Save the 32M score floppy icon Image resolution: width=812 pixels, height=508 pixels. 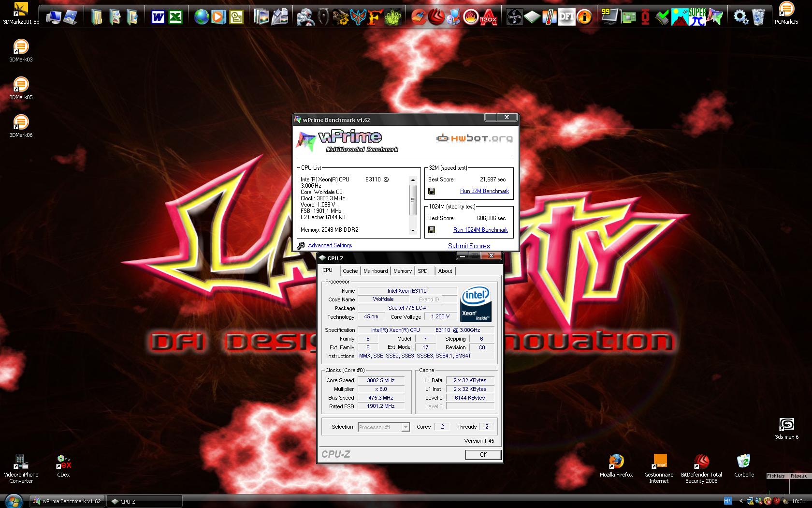[x=432, y=191]
